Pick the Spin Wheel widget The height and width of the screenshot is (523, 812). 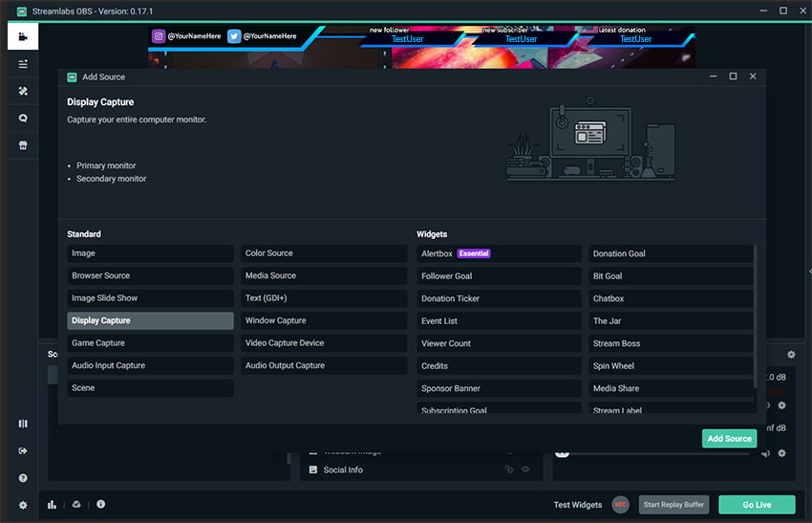[x=671, y=366]
